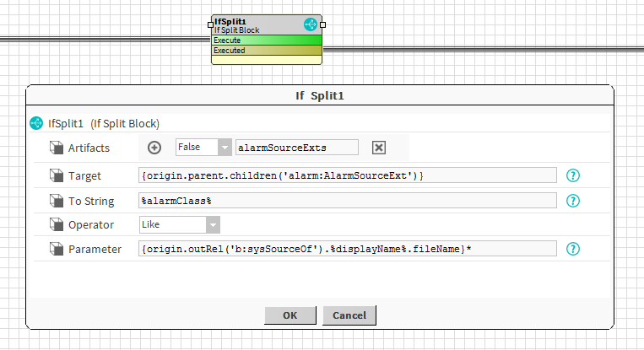This screenshot has height=350, width=644.
Task: Focus the alarmSourceExts artifact name field
Action: coord(297,148)
